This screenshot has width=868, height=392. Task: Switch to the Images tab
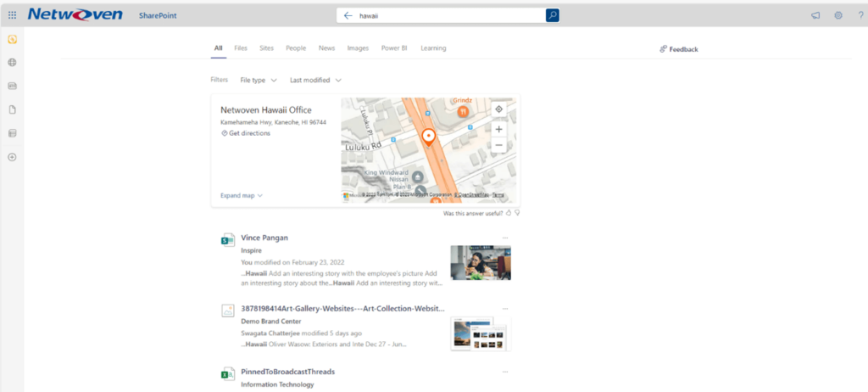[x=358, y=48]
